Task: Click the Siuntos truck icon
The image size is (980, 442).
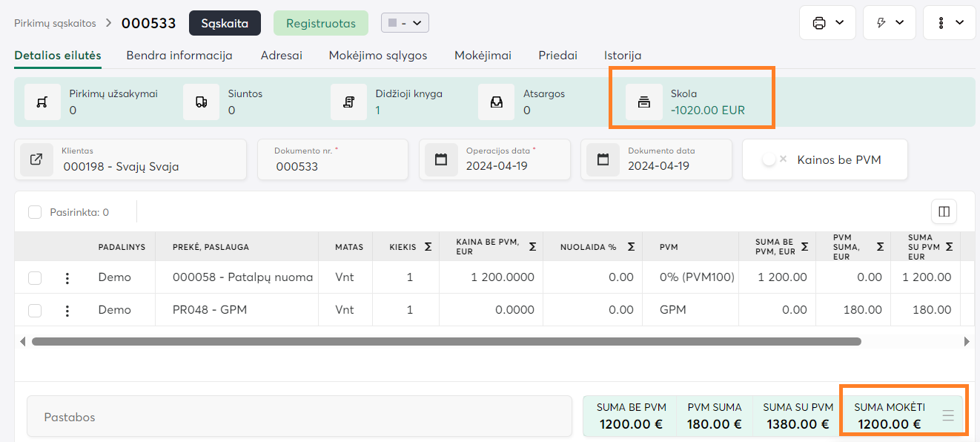Action: pyautogui.click(x=201, y=102)
